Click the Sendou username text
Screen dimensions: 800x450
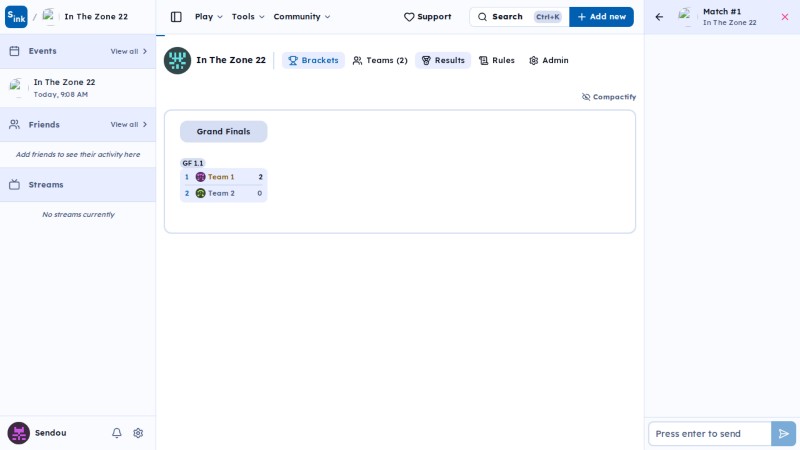coord(51,433)
